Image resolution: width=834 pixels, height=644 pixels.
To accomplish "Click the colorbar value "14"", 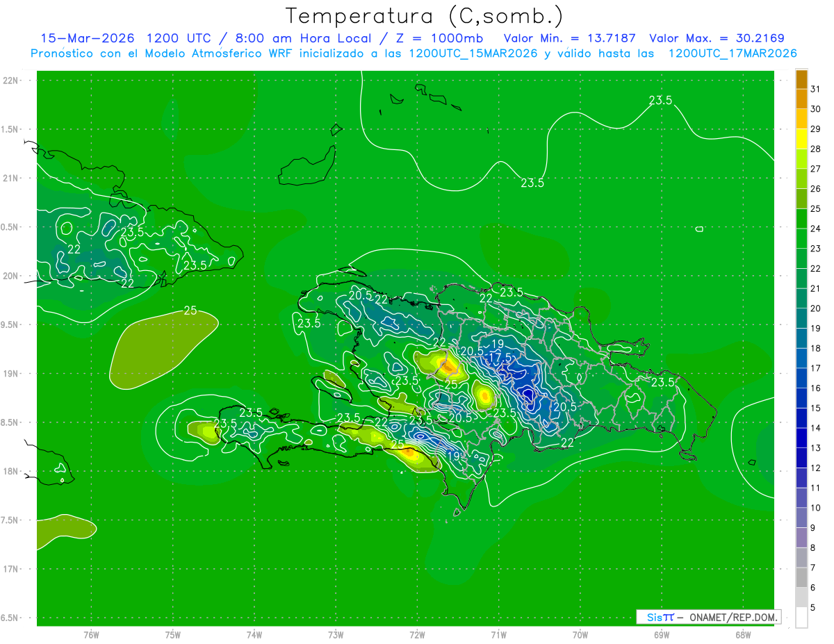I will 817,428.
